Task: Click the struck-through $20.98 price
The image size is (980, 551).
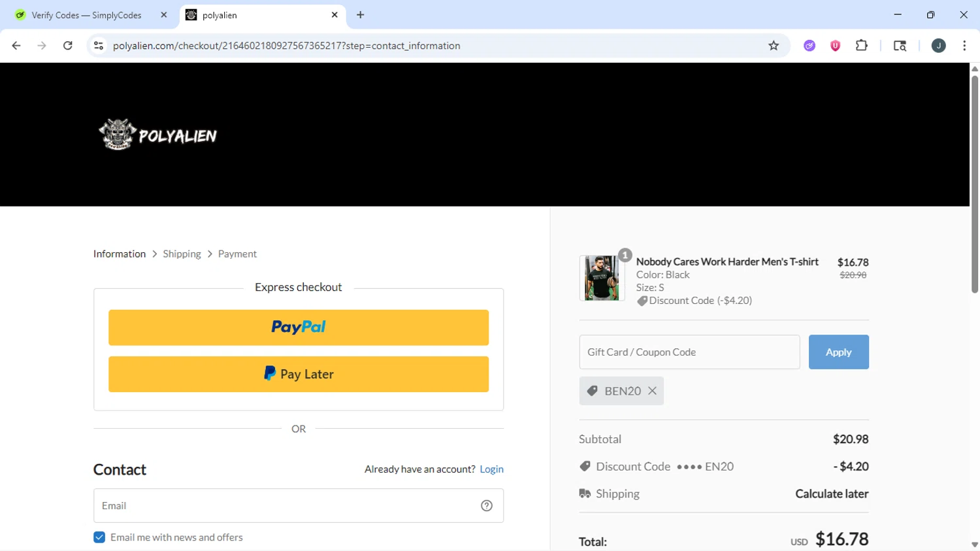Action: [853, 275]
